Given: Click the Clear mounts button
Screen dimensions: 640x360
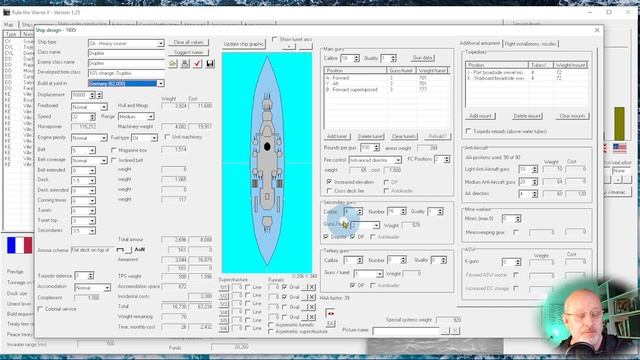Looking at the screenshot, I should (x=572, y=116).
